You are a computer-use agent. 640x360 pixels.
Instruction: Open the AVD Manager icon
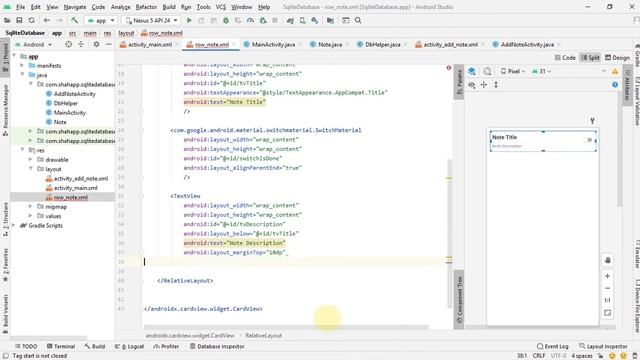[302, 20]
